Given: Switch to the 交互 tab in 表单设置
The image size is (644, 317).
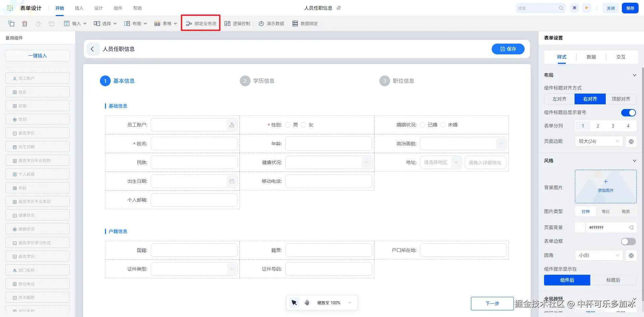Looking at the screenshot, I should (x=621, y=57).
